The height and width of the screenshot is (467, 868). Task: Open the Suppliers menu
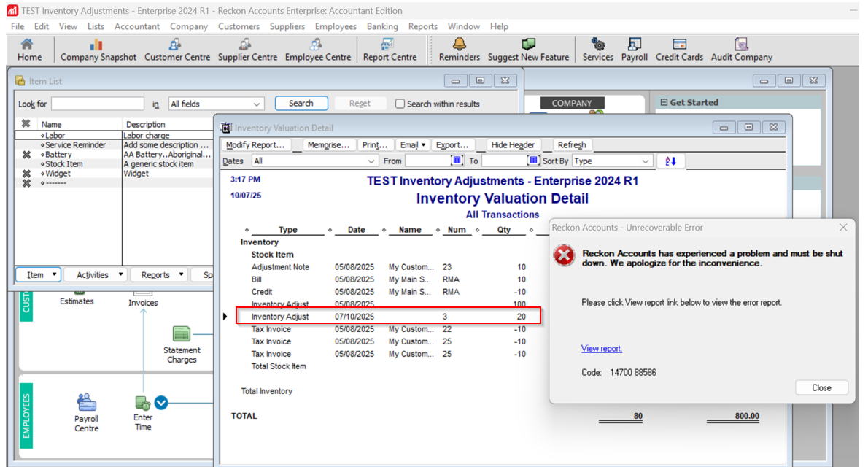[287, 26]
